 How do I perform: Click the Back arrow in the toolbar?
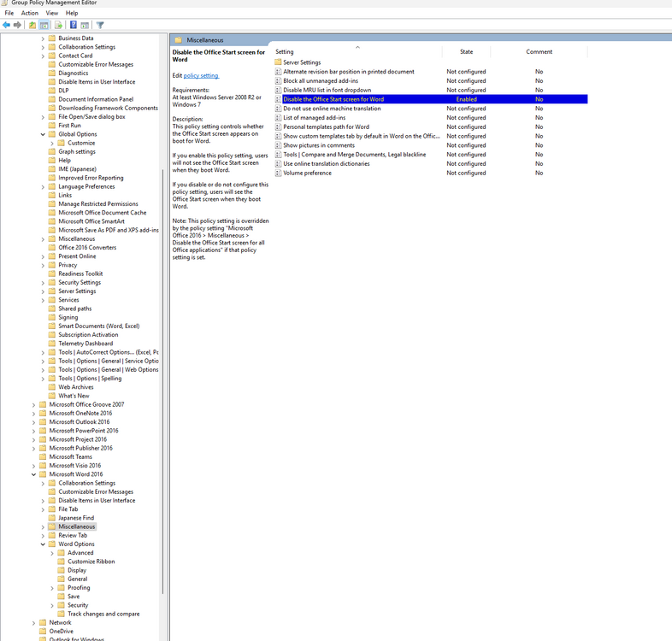tap(6, 26)
